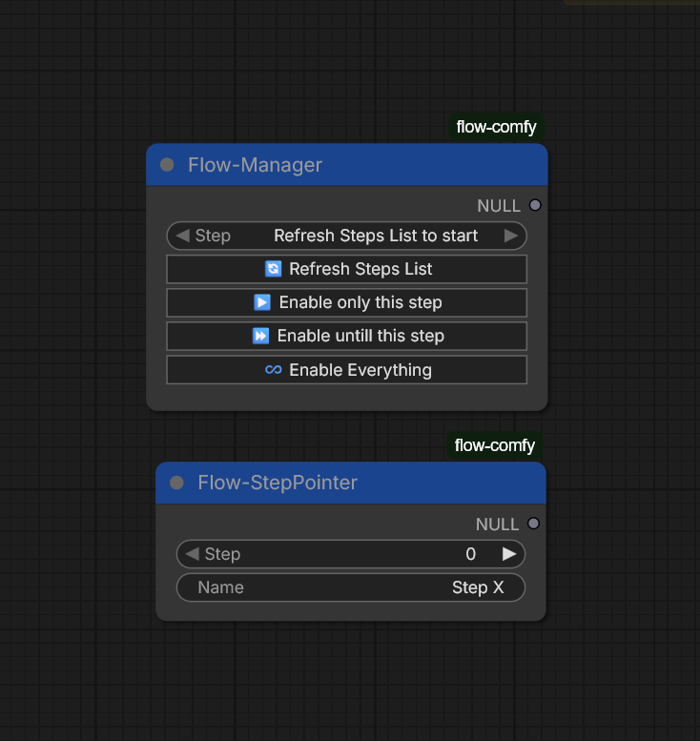Image resolution: width=700 pixels, height=741 pixels.
Task: Edit the Name field showing Step X
Action: tap(351, 587)
